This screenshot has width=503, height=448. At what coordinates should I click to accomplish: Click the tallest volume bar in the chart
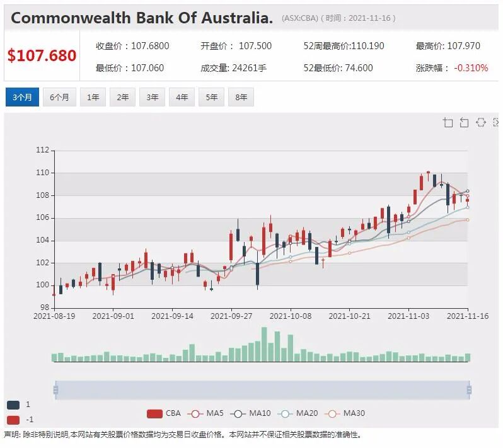(x=264, y=345)
